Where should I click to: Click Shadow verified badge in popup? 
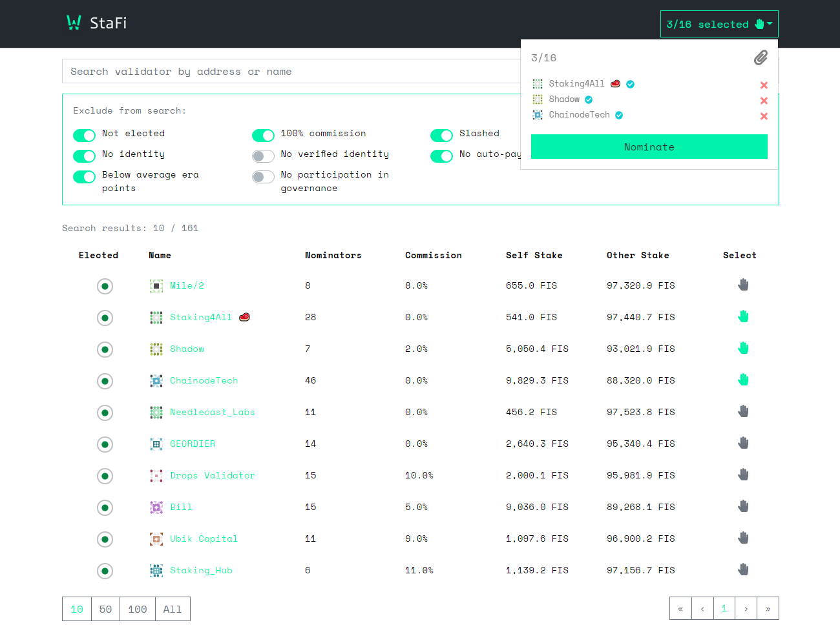coord(589,99)
